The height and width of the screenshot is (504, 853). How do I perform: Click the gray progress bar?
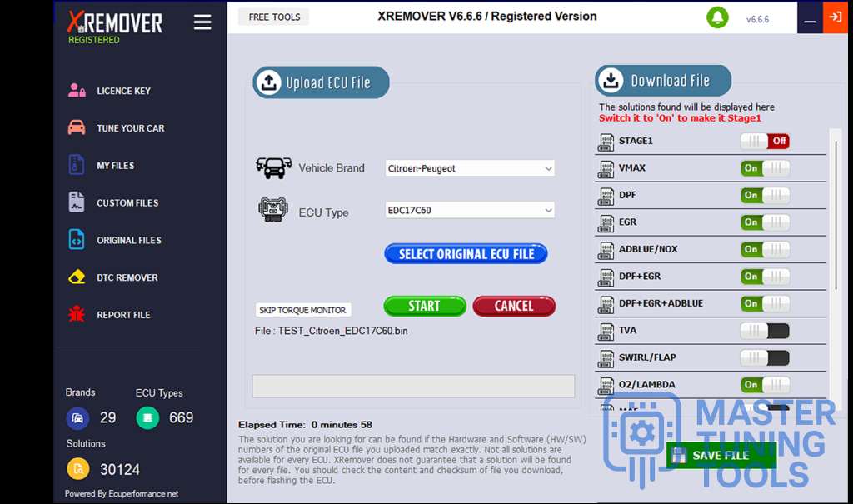(413, 386)
